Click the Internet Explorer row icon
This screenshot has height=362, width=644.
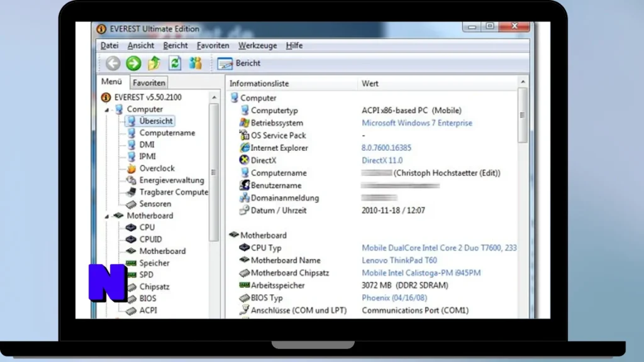(245, 148)
